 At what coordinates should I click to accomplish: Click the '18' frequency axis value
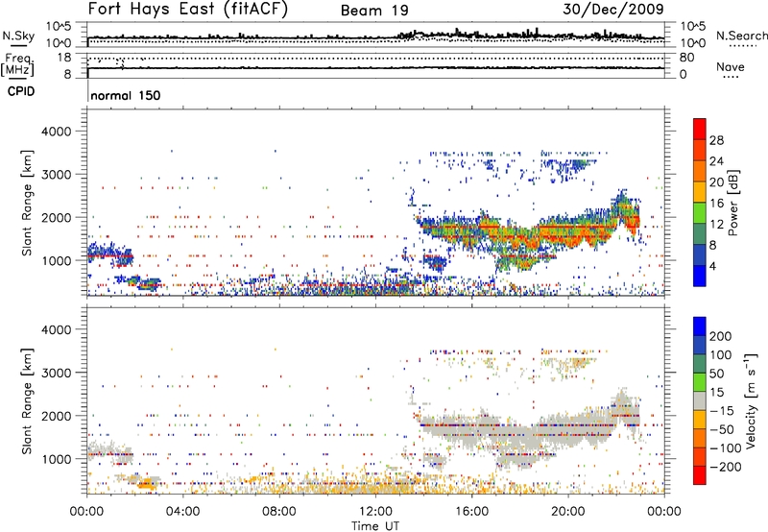[x=64, y=58]
